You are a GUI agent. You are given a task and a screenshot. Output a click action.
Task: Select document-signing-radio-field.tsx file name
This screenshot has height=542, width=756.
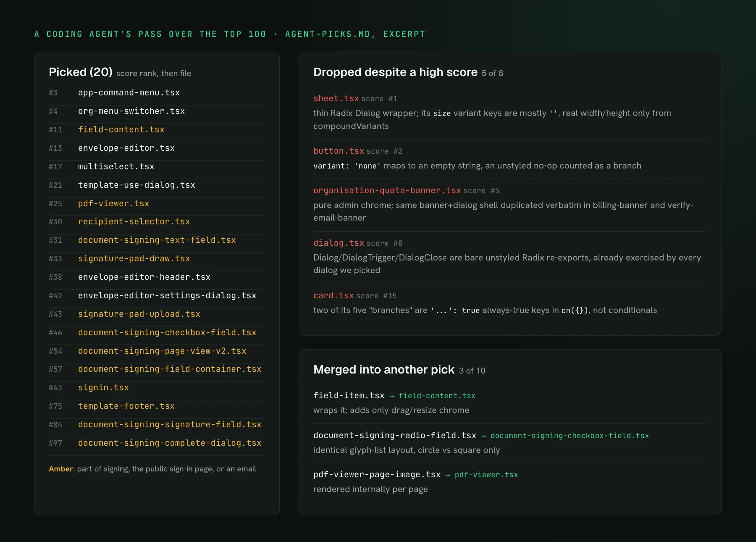coord(395,436)
